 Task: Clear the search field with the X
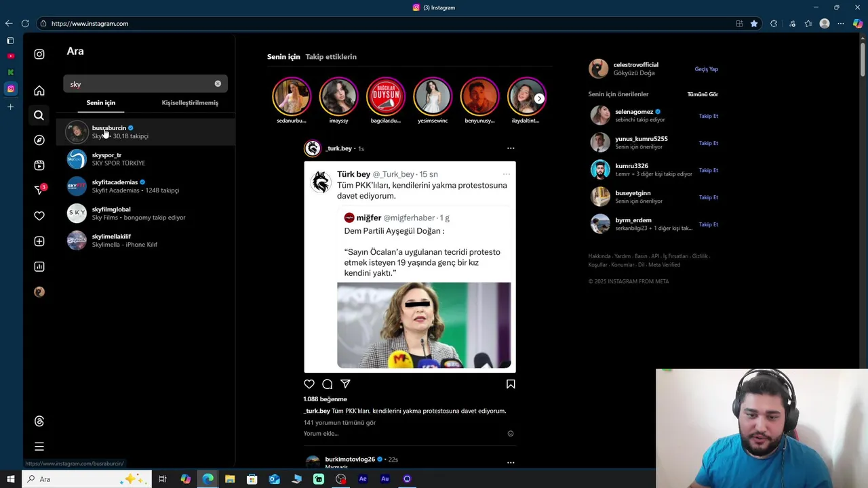[218, 83]
